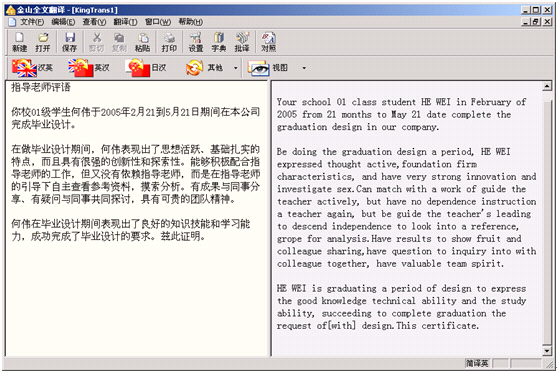Click the heading 指导老师评语 in source pane

tap(41, 87)
